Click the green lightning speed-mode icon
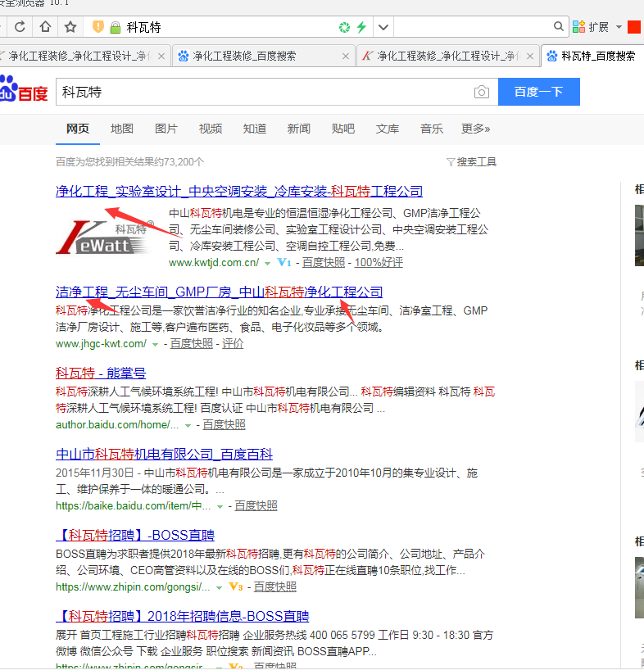 [x=361, y=27]
